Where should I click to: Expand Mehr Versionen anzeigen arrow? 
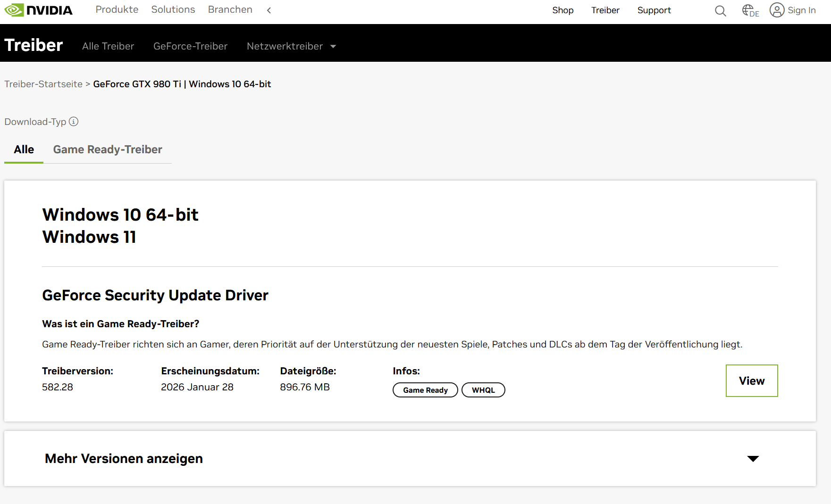pos(753,459)
